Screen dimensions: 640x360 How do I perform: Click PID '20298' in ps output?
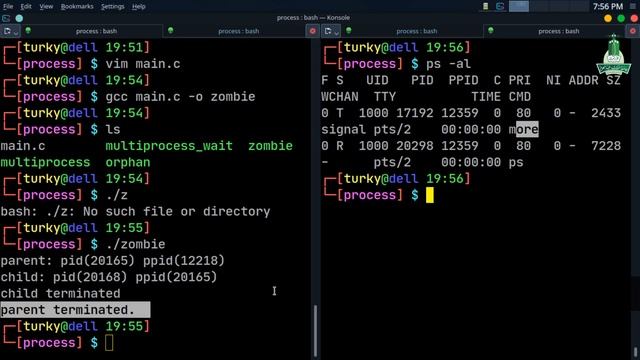click(415, 146)
